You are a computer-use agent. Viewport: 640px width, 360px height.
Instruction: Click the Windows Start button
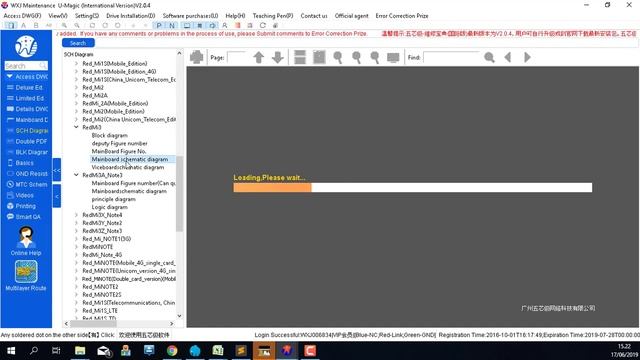pos(11,351)
